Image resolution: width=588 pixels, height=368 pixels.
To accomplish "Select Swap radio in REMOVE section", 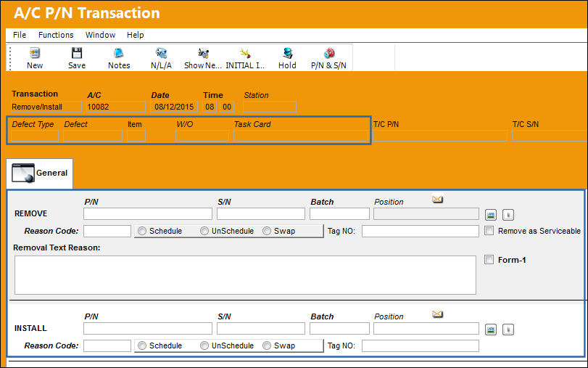I will 267,231.
